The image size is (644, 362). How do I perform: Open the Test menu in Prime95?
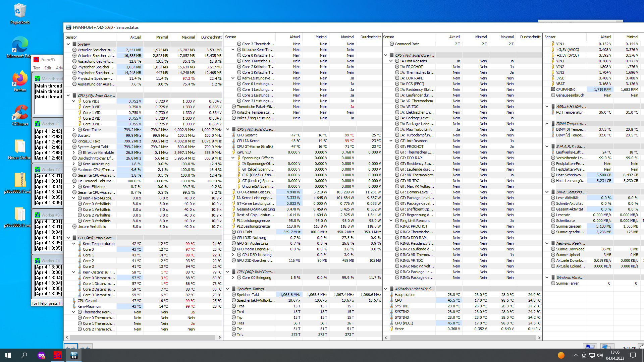(x=37, y=68)
